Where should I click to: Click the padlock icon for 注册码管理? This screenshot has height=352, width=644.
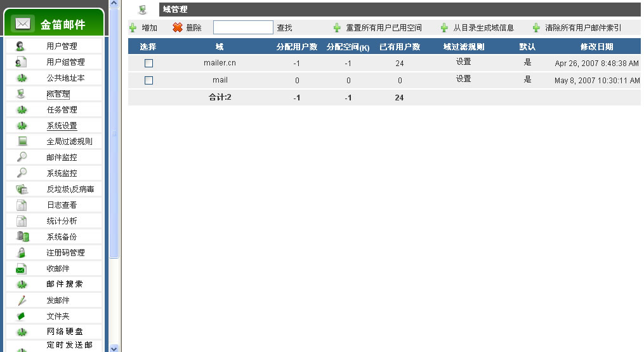(22, 252)
